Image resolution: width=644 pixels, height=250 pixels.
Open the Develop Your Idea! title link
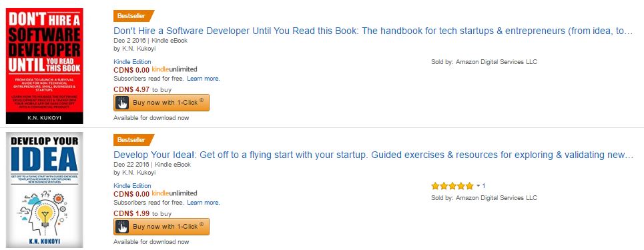pos(373,155)
